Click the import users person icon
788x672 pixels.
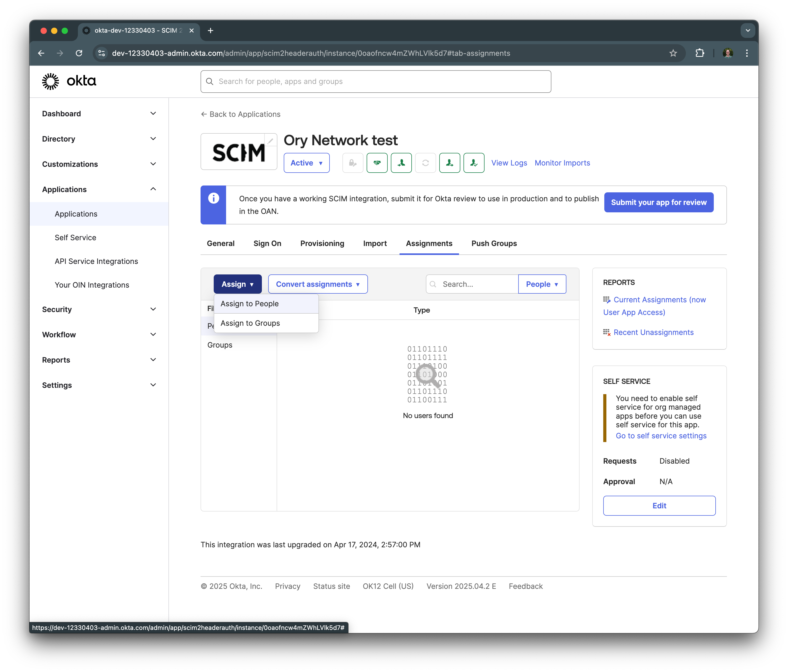click(x=401, y=163)
